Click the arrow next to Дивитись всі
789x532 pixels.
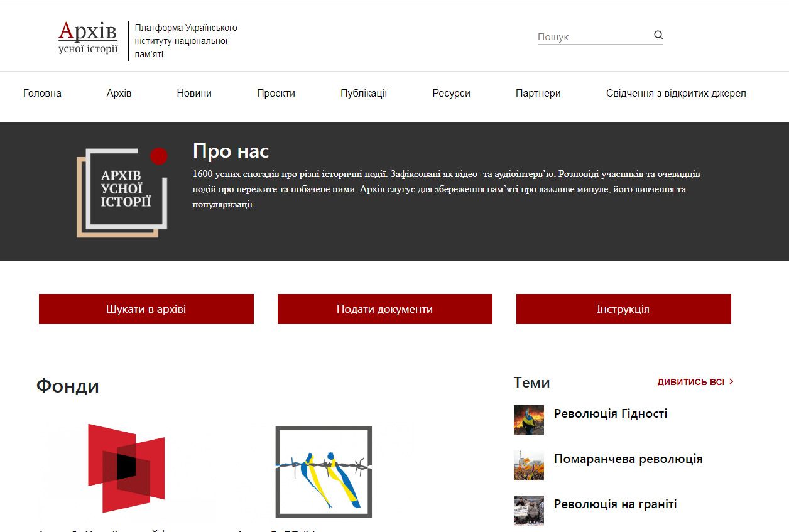(x=731, y=382)
